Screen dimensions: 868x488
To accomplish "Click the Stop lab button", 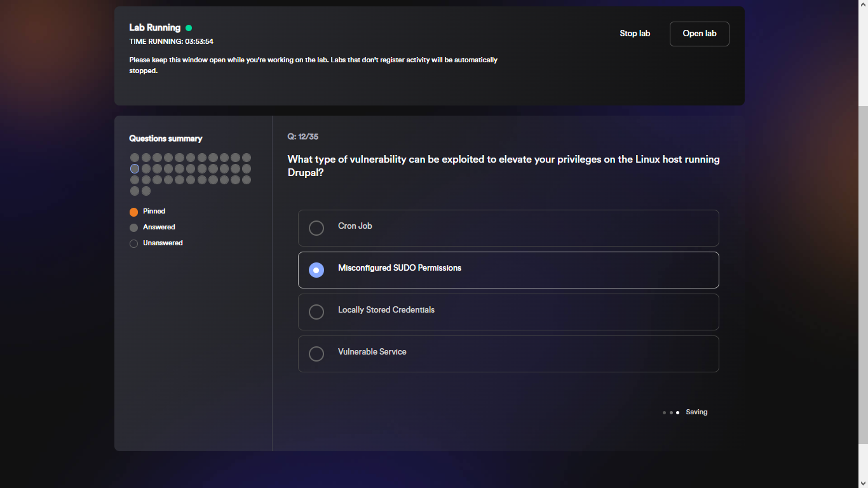I will tap(635, 34).
